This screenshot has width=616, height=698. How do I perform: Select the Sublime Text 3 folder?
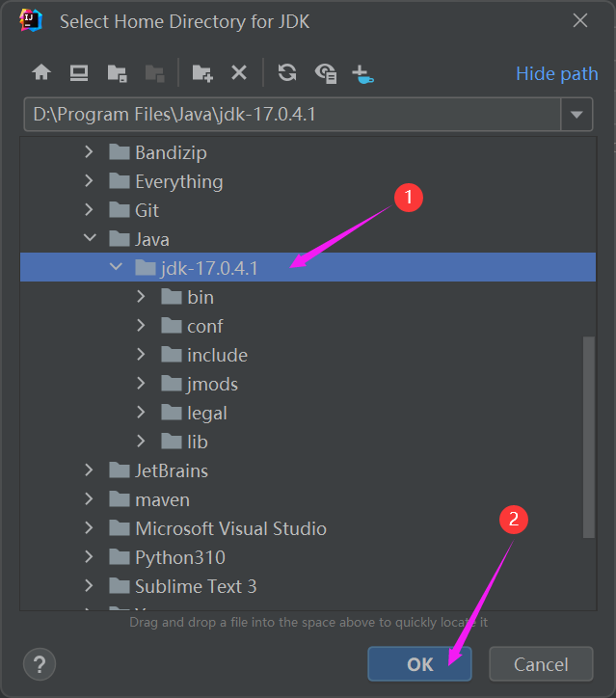tap(308, 587)
